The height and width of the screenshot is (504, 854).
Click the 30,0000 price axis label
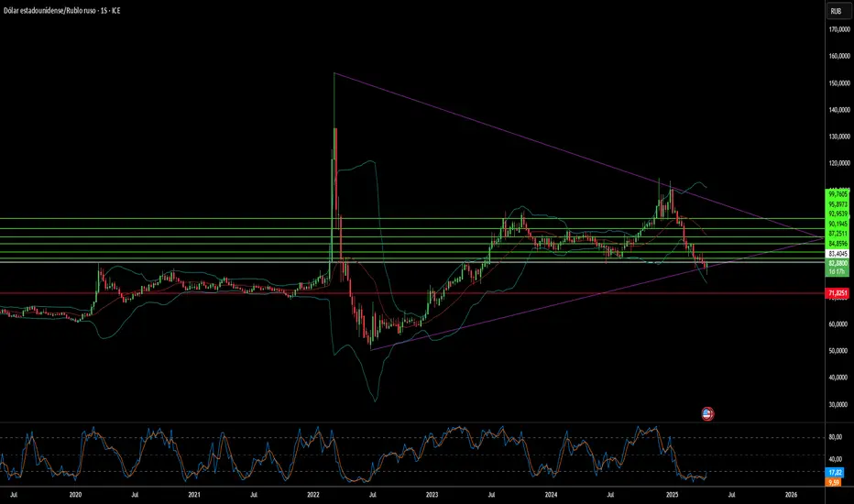click(839, 405)
